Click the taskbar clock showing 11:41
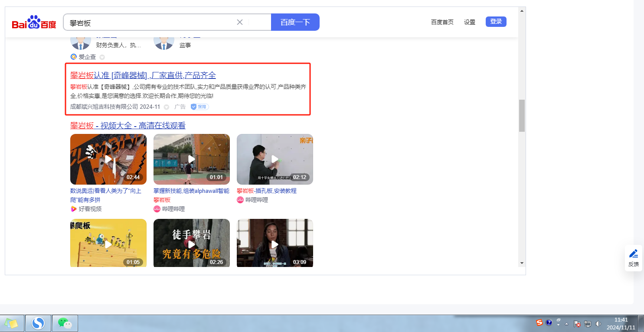This screenshot has height=332, width=644. pyautogui.click(x=621, y=323)
